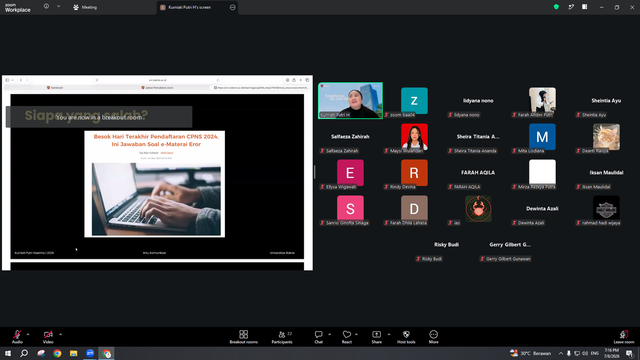Switch to the Meeting tab
Screen dimensions: 640x360
(x=85, y=7)
